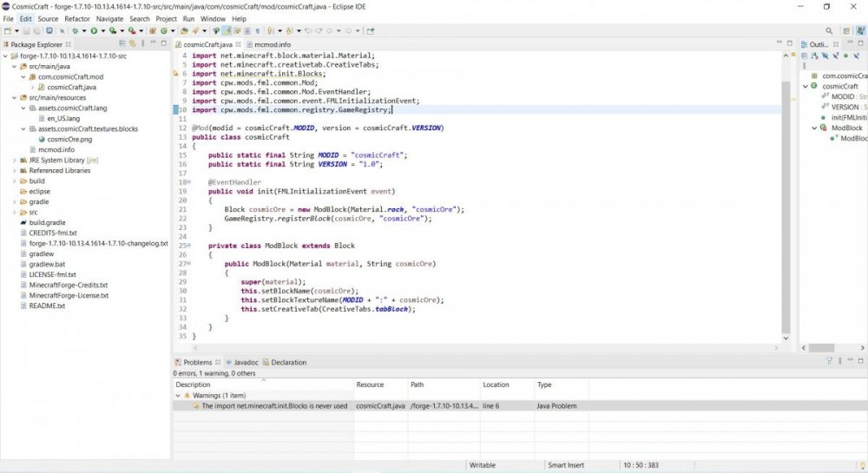Click the New Java Package toolbar icon

[153, 31]
